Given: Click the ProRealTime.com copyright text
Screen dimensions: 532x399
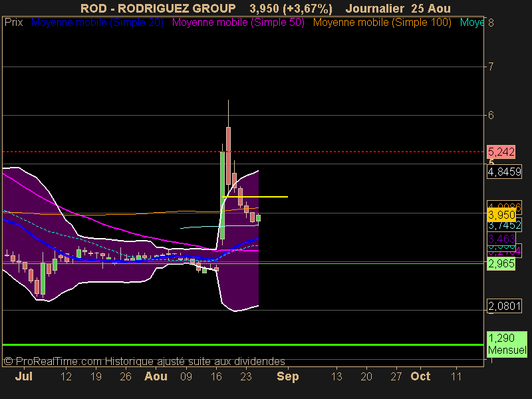Looking at the screenshot, I should point(144,361).
